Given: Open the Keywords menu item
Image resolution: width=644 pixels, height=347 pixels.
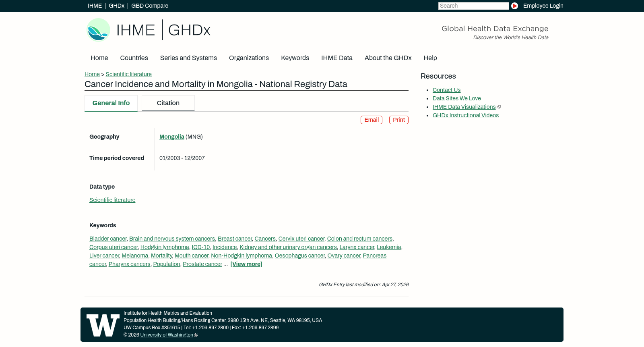Looking at the screenshot, I should click(295, 58).
